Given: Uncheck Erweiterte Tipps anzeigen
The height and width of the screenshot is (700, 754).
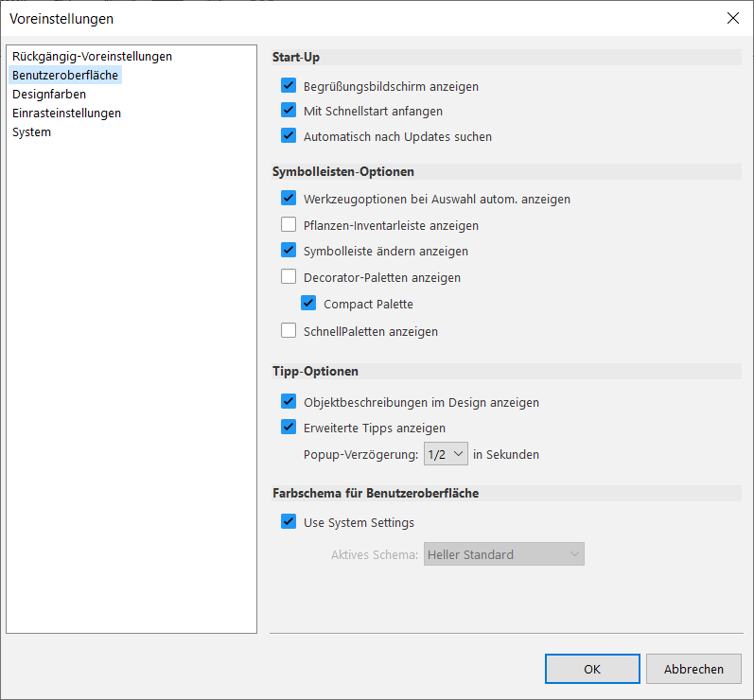Looking at the screenshot, I should 289,427.
